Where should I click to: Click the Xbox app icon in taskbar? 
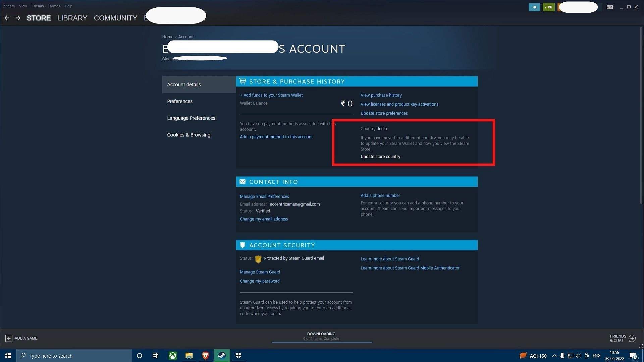pos(172,355)
